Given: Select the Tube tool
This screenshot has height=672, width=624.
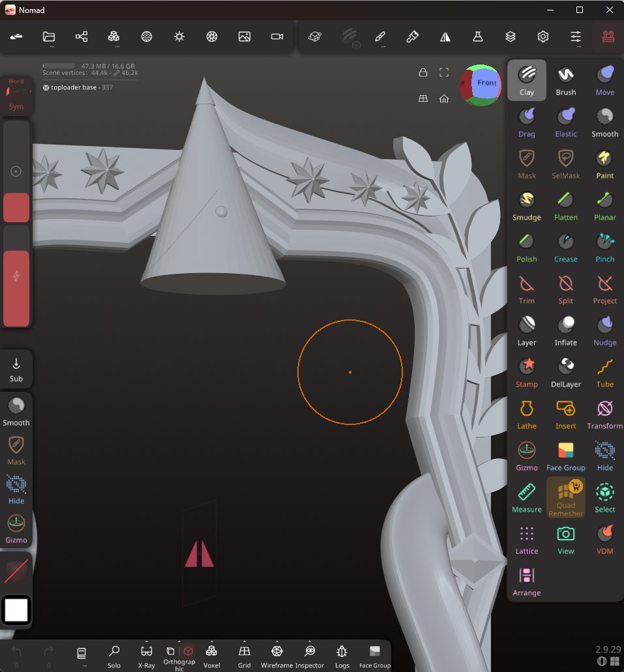Looking at the screenshot, I should [x=604, y=372].
